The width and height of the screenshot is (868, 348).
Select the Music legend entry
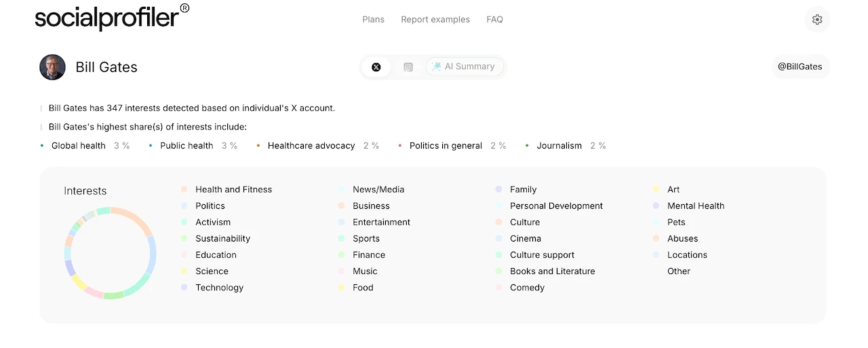tap(358, 271)
